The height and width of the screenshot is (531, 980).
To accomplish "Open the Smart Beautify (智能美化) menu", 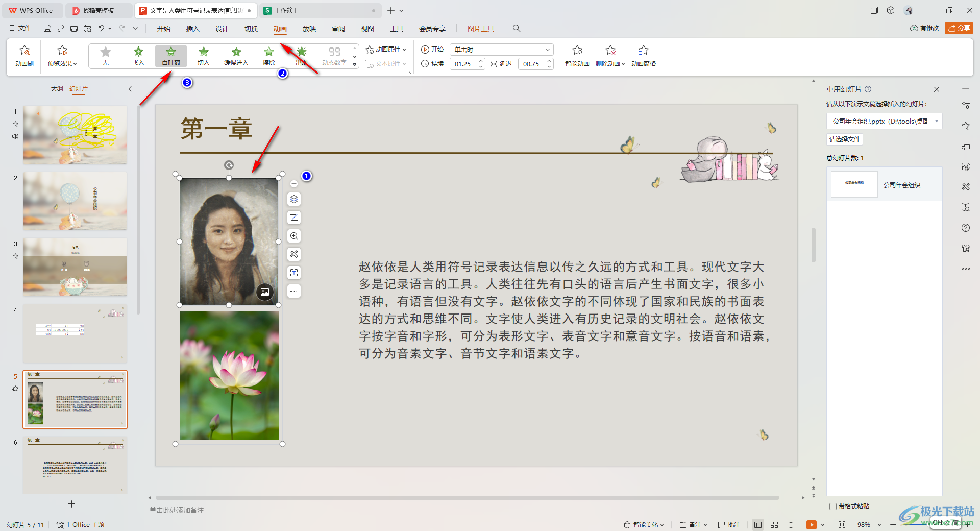I will click(x=644, y=525).
